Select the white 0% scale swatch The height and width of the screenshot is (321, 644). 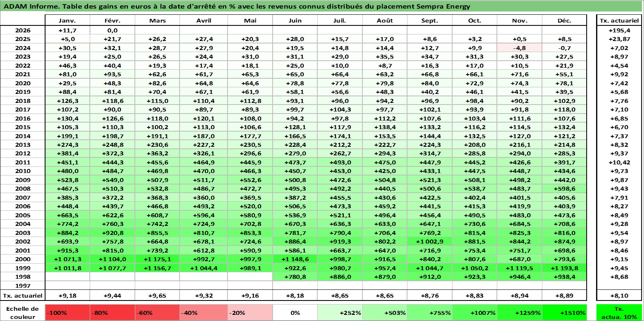(x=295, y=312)
